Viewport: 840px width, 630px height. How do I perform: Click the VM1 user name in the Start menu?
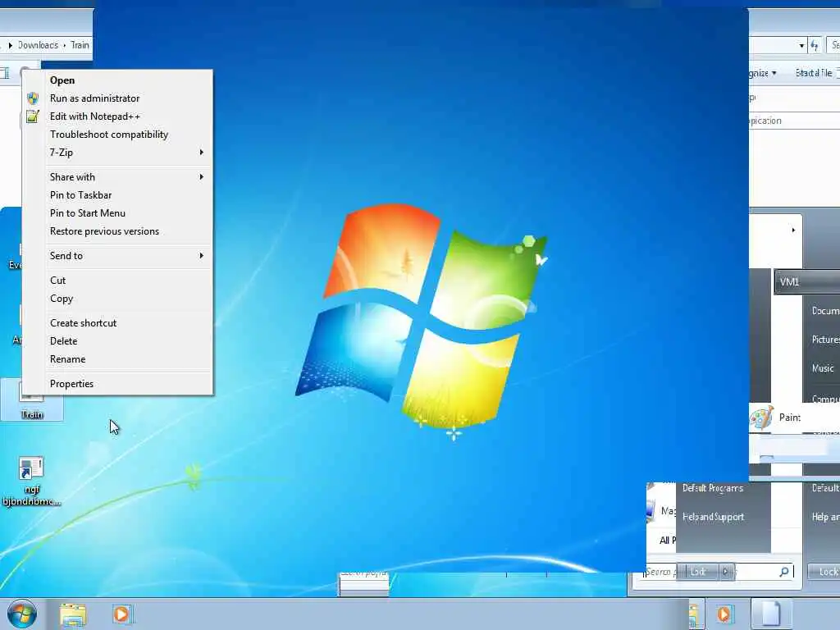(789, 282)
